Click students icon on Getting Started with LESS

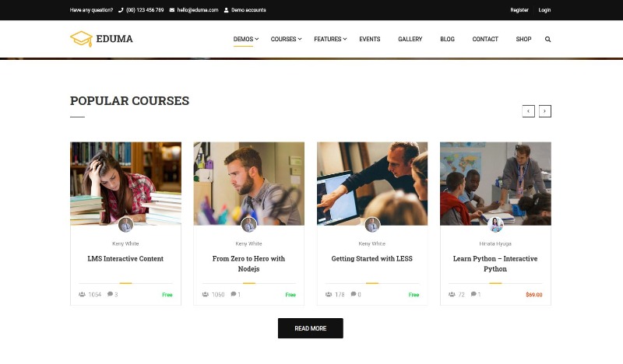pos(329,295)
